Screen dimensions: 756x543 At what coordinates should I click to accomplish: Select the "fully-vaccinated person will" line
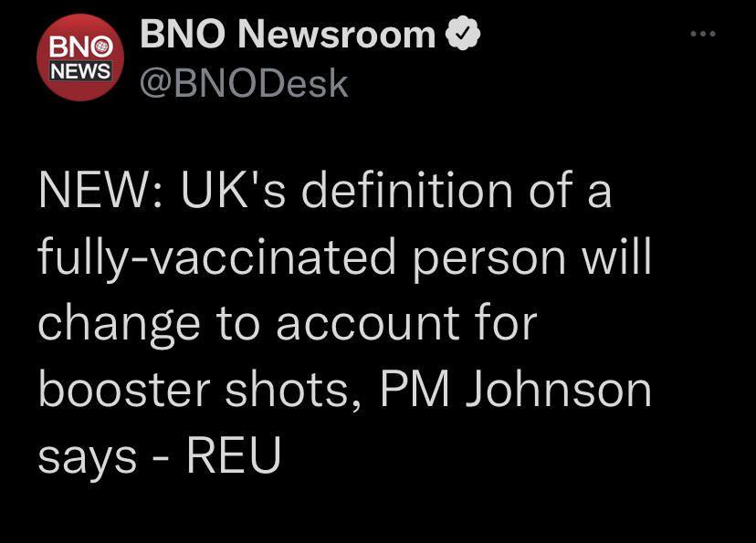tap(345, 259)
